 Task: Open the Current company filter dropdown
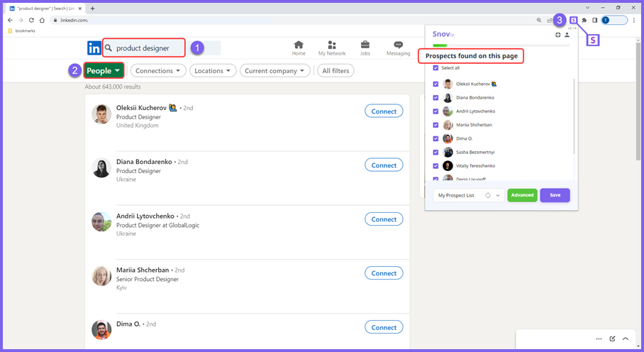[x=274, y=71]
